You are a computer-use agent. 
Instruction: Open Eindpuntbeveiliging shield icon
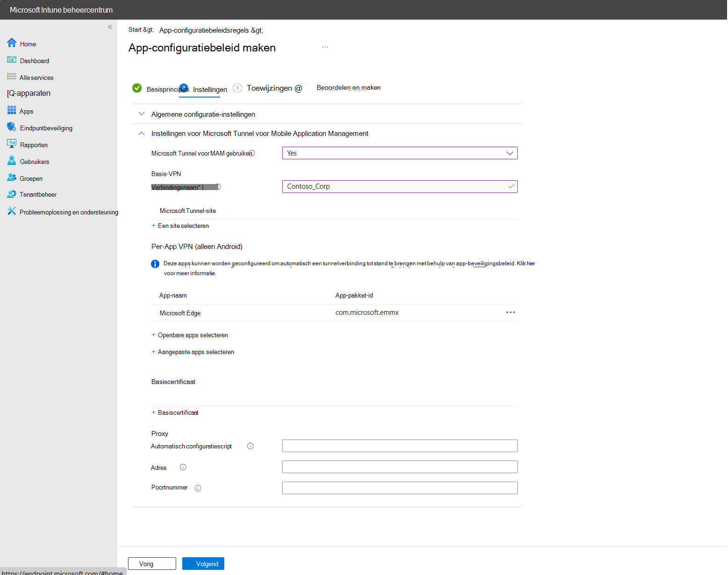tap(12, 127)
